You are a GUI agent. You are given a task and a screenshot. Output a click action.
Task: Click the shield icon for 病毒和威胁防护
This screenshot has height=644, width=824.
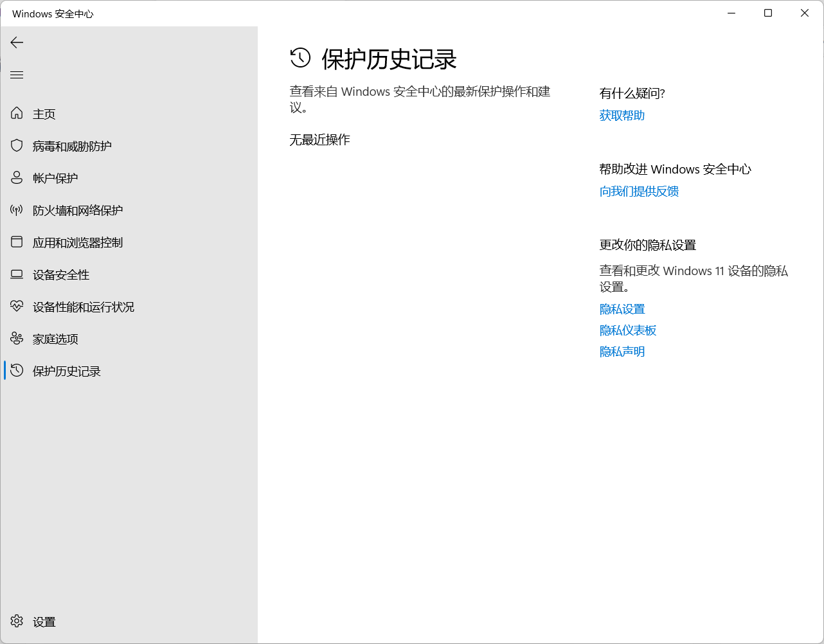click(17, 146)
